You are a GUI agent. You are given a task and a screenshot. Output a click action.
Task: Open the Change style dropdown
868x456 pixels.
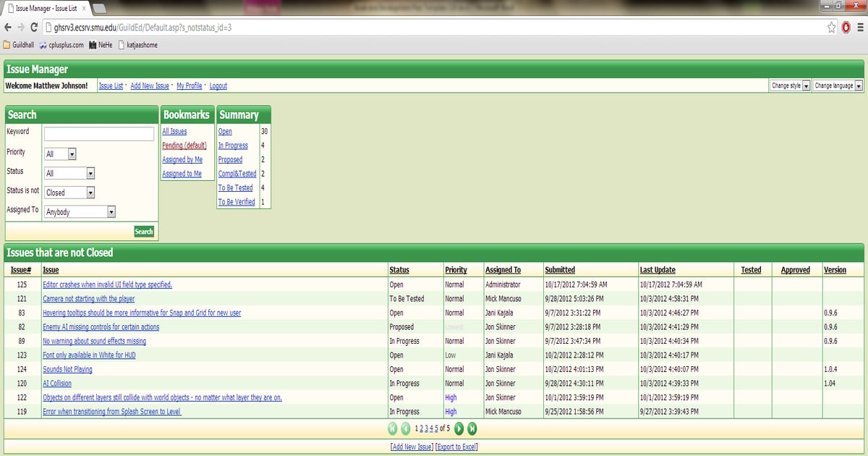point(790,85)
